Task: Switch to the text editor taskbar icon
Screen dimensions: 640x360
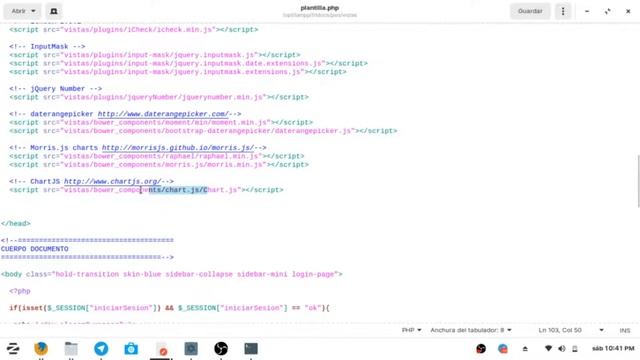Action: point(161,349)
